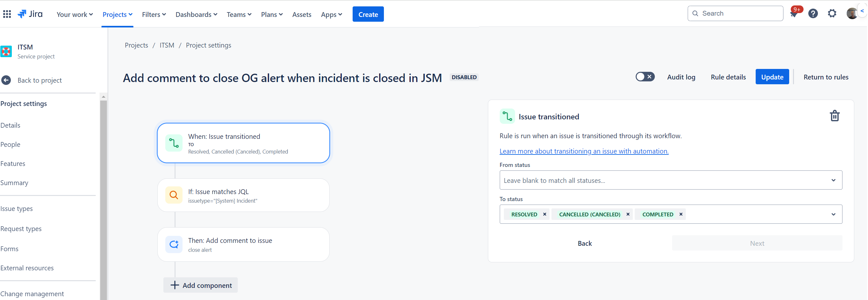Image resolution: width=868 pixels, height=300 pixels.
Task: Click in the Search input field
Action: pos(735,13)
